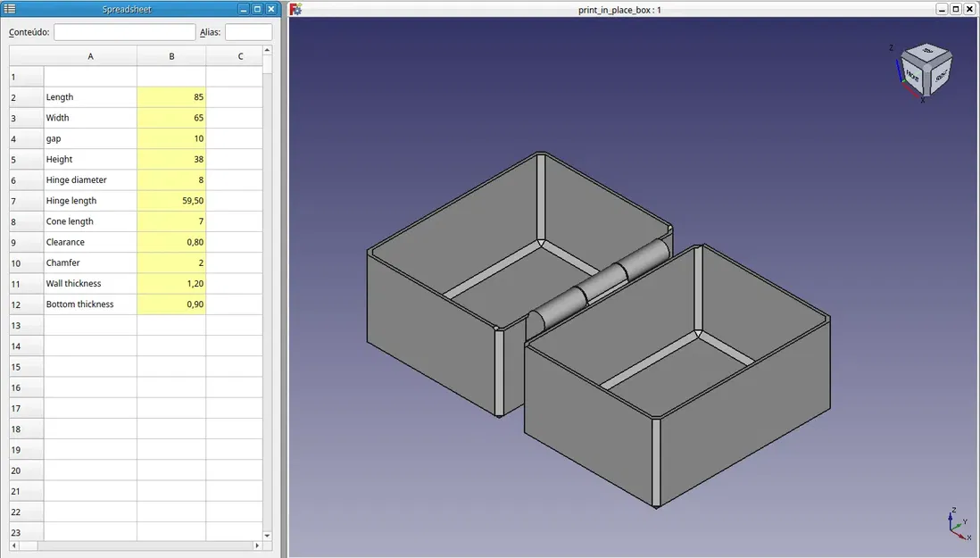Select the Cone length value 7 cell

pos(171,221)
